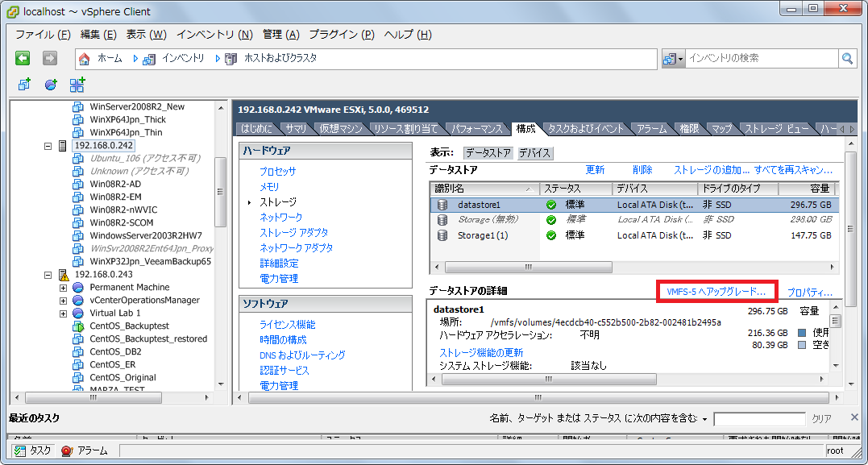
Task: Click the 識別名 column header
Action: (x=484, y=189)
